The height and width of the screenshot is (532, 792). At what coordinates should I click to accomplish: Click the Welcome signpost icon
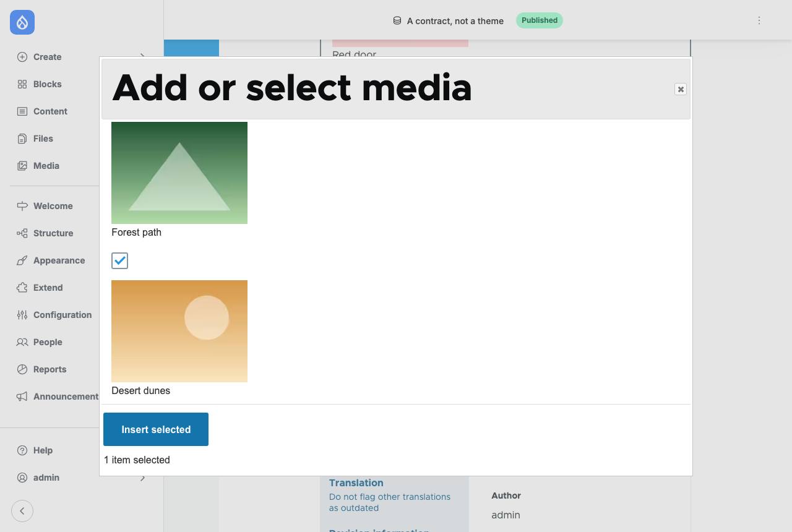pyautogui.click(x=22, y=206)
